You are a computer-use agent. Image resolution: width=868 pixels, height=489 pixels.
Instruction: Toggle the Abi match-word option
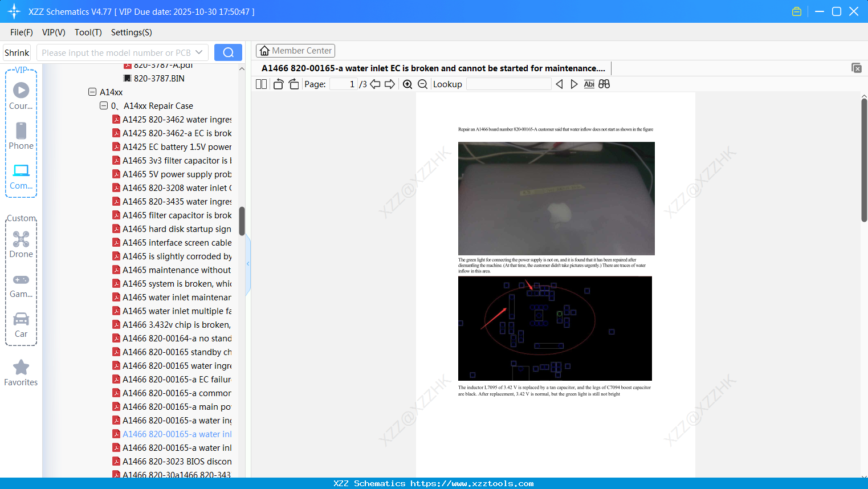589,84
